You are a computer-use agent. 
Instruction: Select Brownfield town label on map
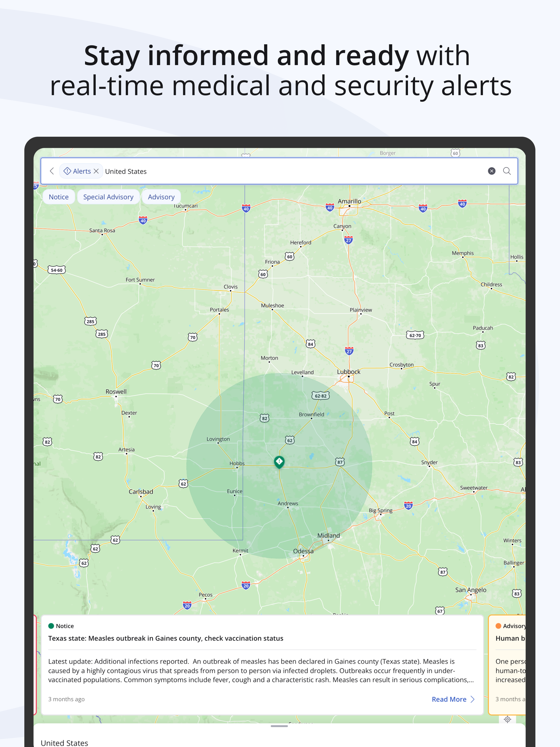pyautogui.click(x=311, y=414)
